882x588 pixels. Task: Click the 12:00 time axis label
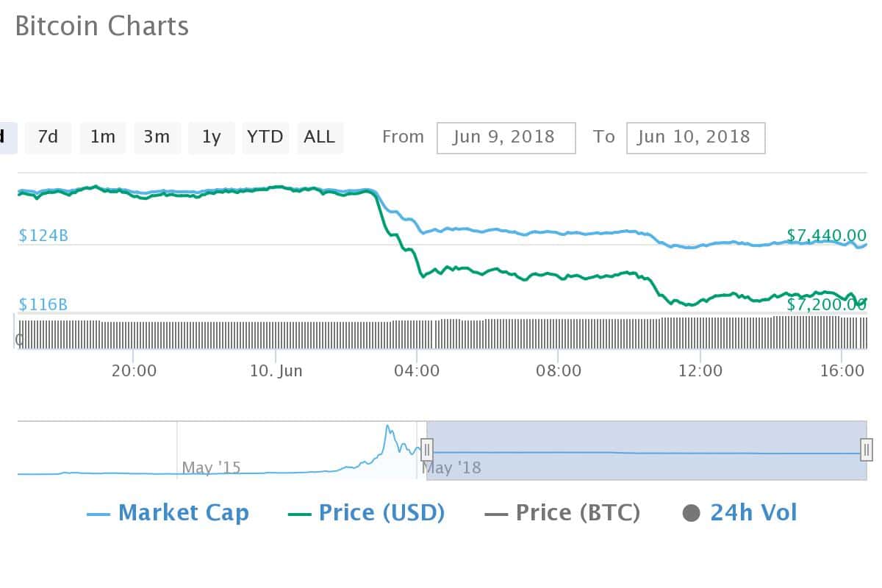click(x=700, y=371)
